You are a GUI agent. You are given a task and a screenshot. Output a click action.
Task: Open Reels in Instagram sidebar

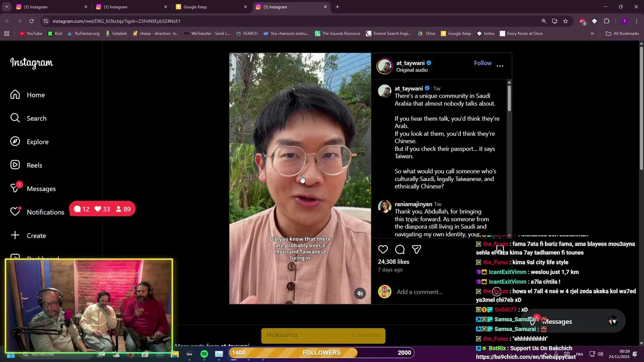click(x=27, y=165)
